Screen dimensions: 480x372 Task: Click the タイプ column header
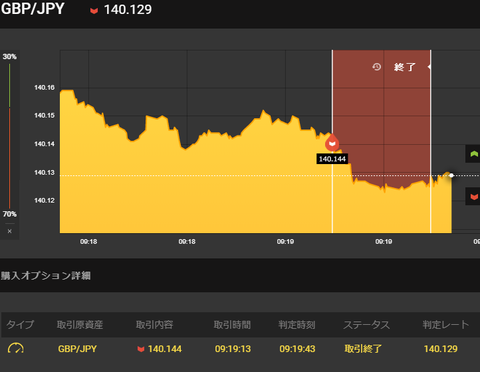pyautogui.click(x=20, y=324)
